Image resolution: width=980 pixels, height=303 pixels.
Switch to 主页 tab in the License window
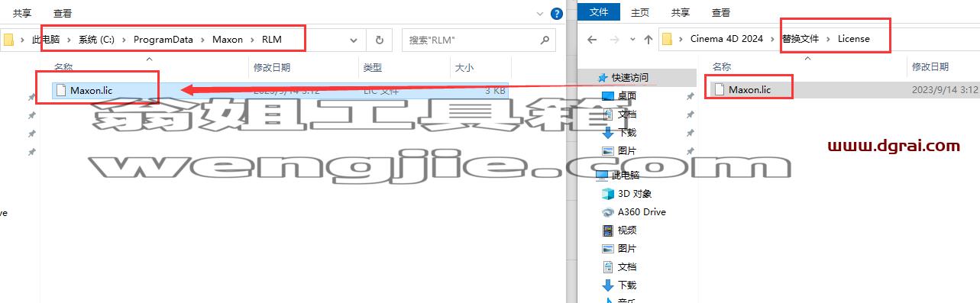(x=640, y=12)
